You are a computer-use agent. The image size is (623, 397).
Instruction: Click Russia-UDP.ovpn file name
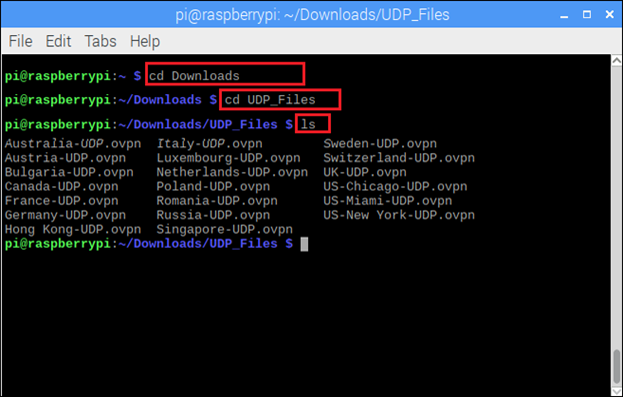[x=213, y=215]
